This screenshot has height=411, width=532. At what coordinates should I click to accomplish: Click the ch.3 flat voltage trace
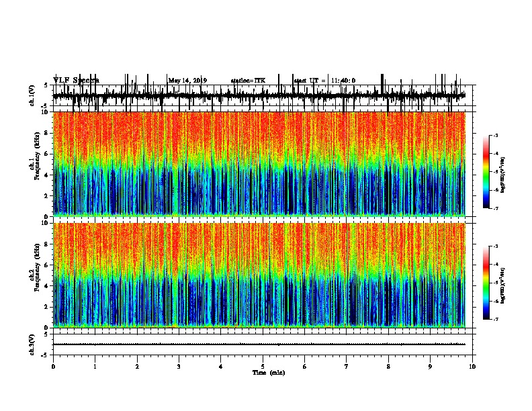click(259, 345)
